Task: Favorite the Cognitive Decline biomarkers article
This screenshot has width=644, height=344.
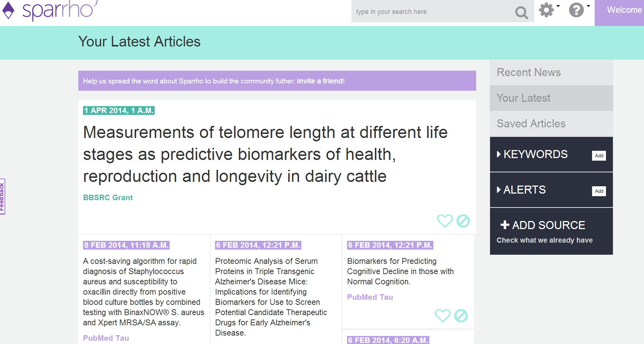Action: pos(442,315)
